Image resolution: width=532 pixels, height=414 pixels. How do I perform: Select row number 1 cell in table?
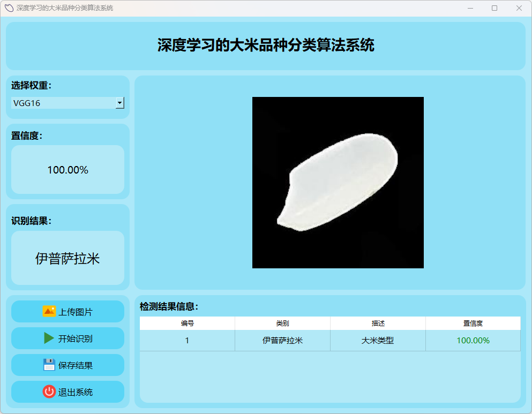[187, 341]
